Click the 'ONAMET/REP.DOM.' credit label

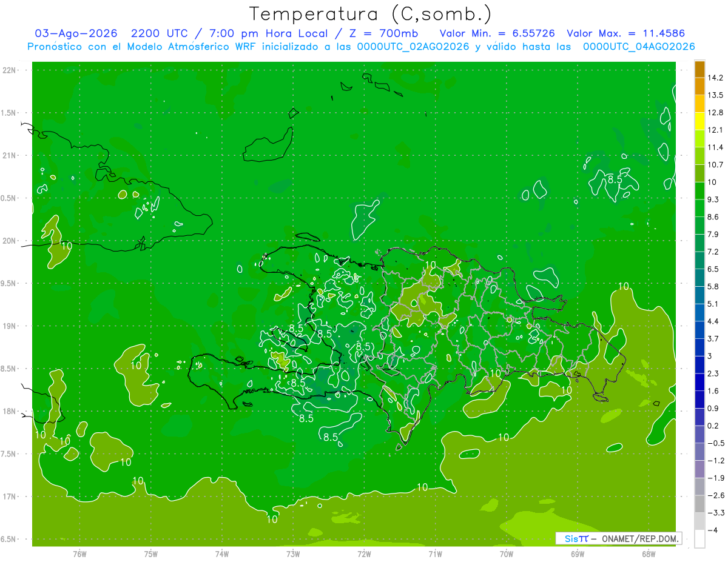coord(641,538)
